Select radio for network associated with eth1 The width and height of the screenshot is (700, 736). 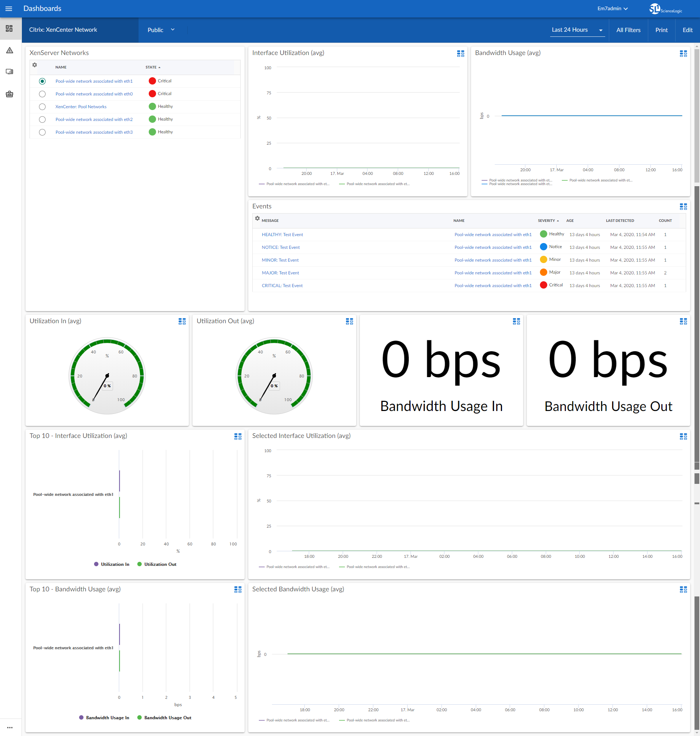pos(42,81)
